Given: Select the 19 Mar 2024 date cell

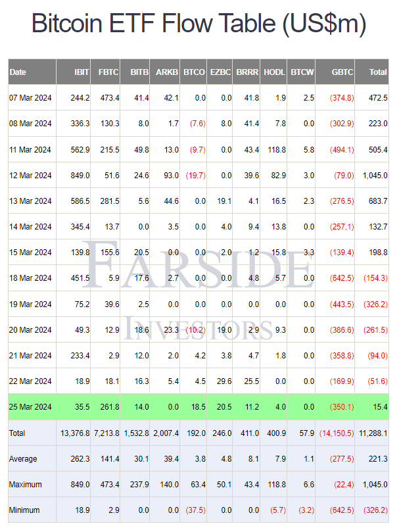Looking at the screenshot, I should point(32,304).
